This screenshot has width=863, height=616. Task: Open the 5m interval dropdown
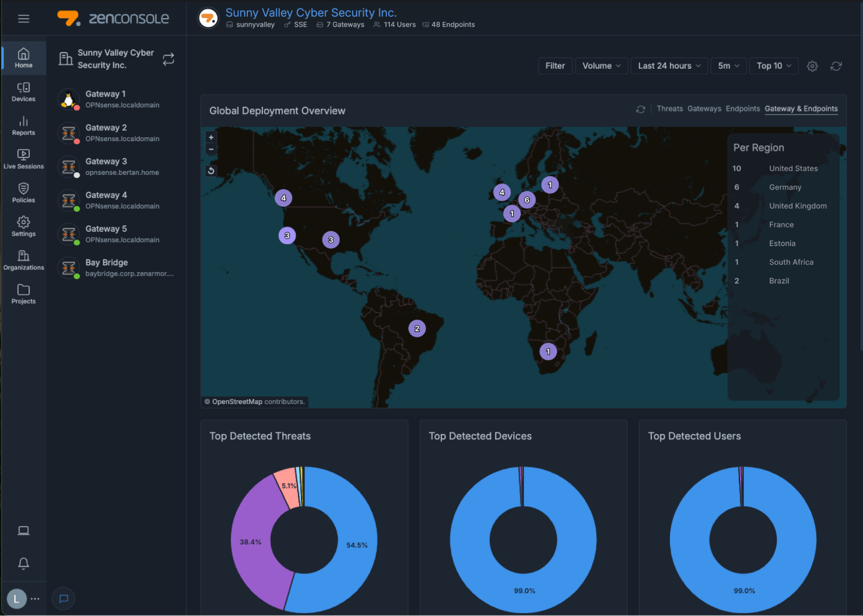[x=728, y=66]
